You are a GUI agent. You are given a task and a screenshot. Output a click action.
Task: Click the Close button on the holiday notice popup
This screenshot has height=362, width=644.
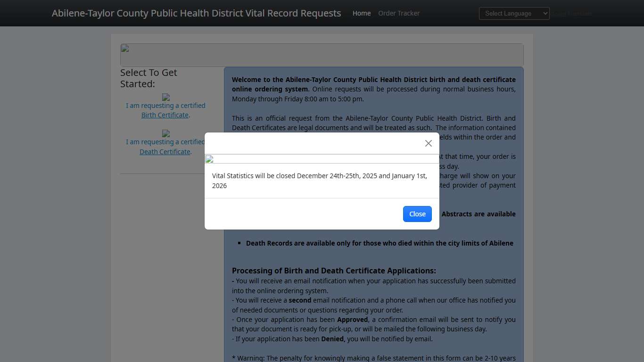pos(417,214)
